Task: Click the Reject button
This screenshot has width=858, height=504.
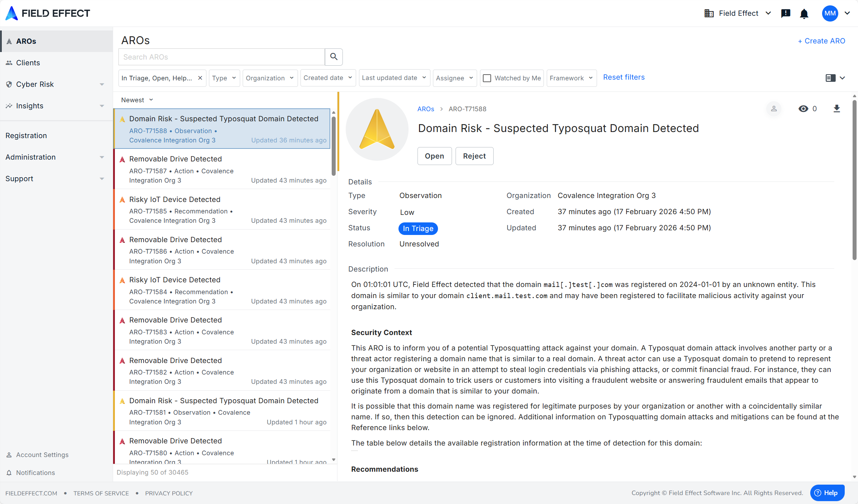Action: coord(474,156)
